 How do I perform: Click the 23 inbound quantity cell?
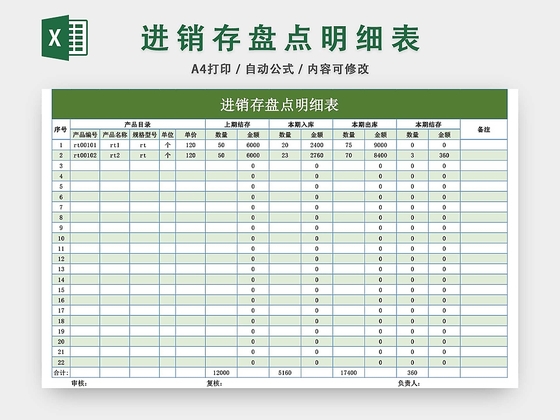click(285, 155)
